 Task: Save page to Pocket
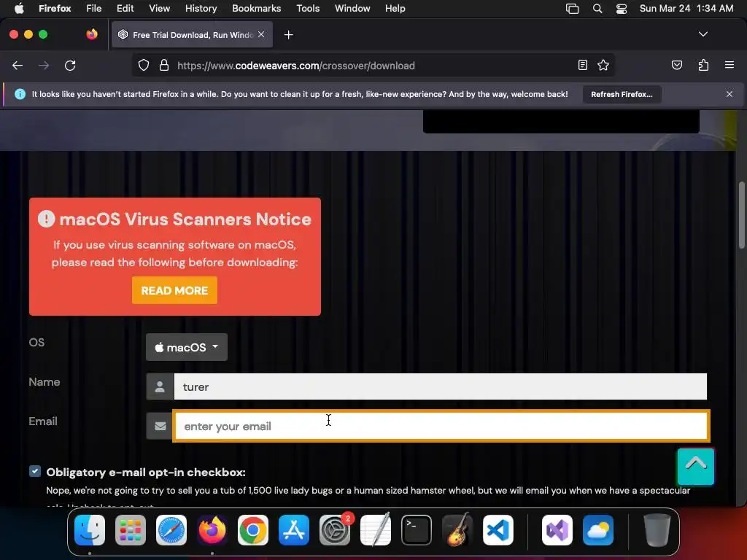677,65
